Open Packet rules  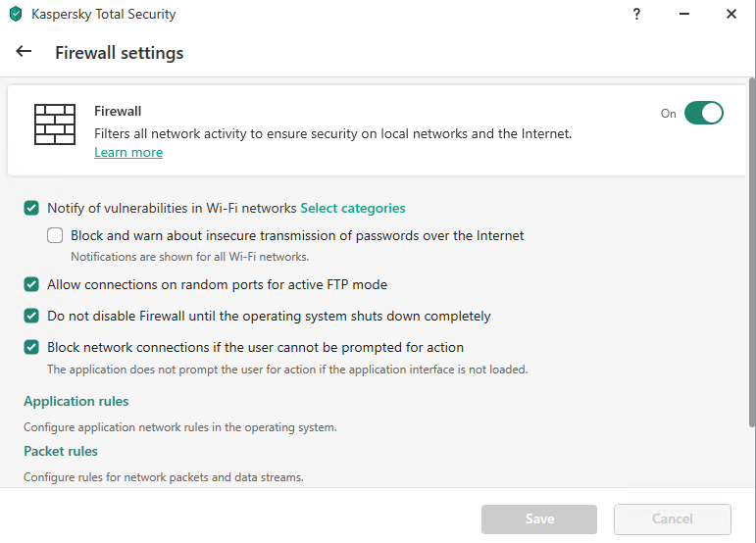pyautogui.click(x=61, y=451)
